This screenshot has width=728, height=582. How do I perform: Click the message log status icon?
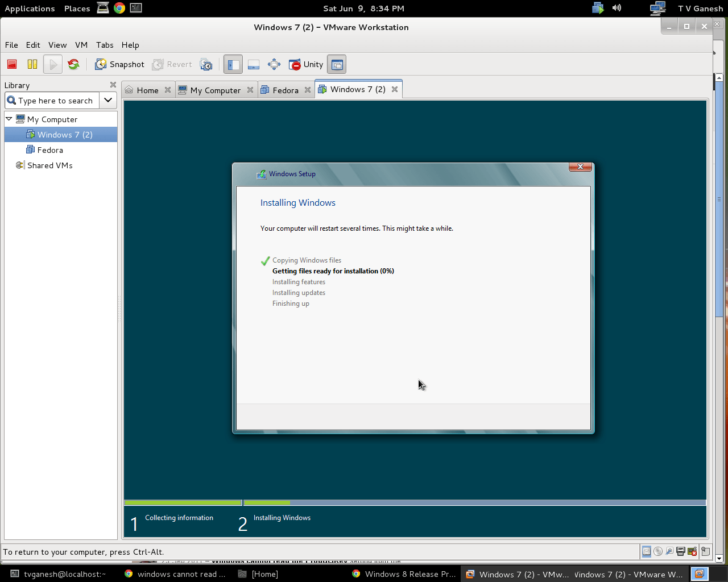(x=705, y=551)
